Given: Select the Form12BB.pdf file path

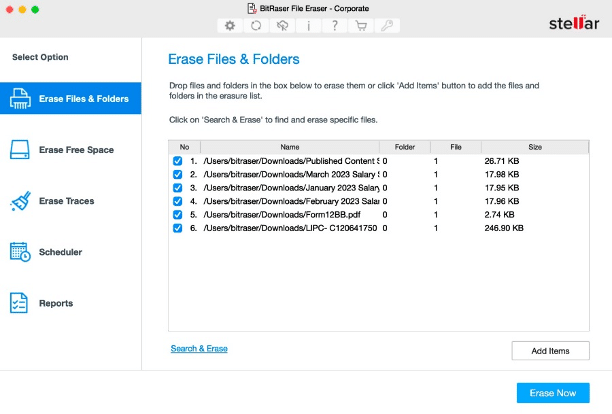Looking at the screenshot, I should click(x=282, y=215).
